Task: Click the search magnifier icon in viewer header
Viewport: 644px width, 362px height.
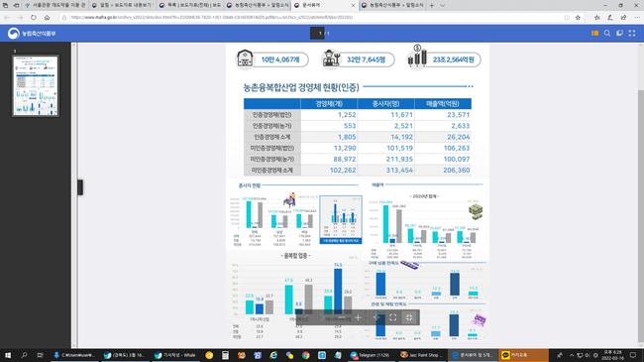Action: pyautogui.click(x=606, y=34)
